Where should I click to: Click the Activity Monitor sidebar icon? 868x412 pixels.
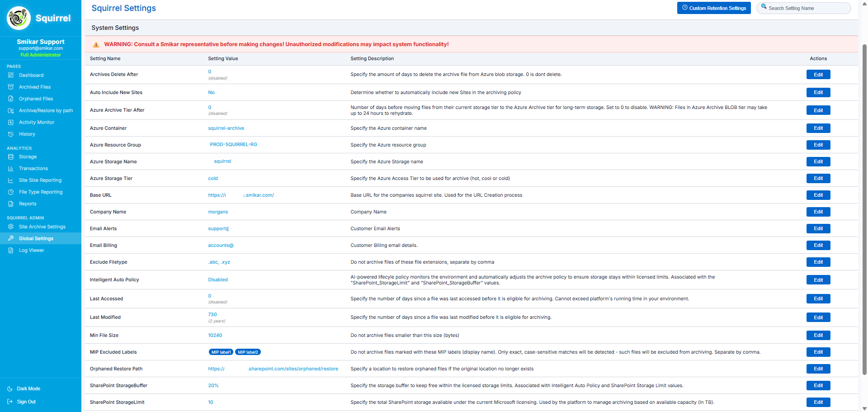[x=11, y=122]
